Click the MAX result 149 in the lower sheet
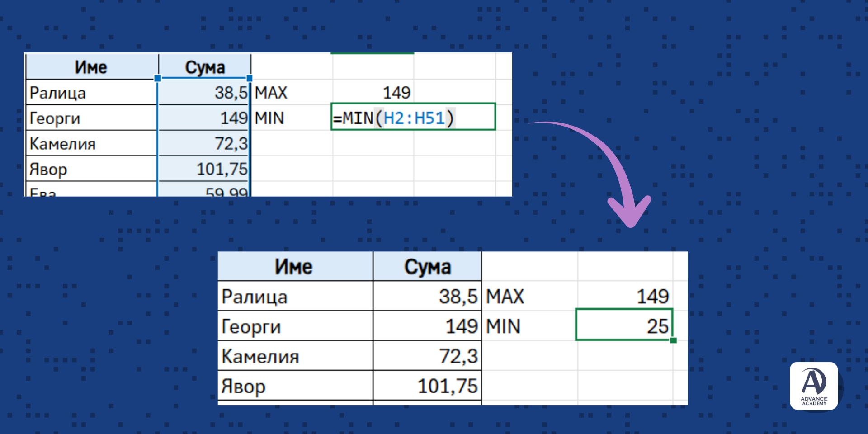Viewport: 868px width, 434px height. coord(652,297)
